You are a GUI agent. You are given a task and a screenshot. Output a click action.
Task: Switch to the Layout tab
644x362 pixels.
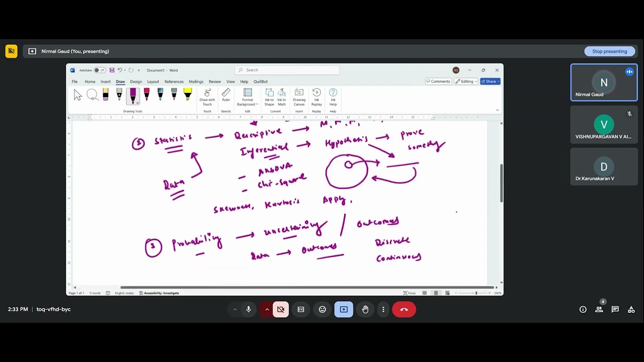[x=153, y=81]
